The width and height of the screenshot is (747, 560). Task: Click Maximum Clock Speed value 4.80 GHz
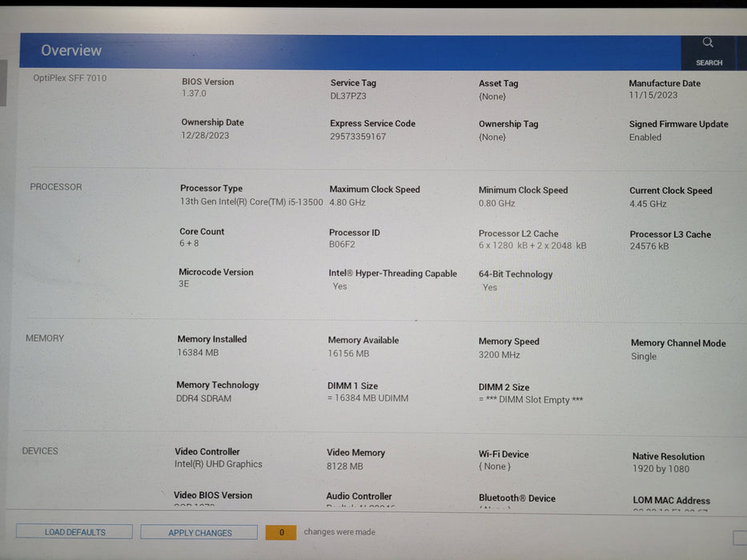347,202
